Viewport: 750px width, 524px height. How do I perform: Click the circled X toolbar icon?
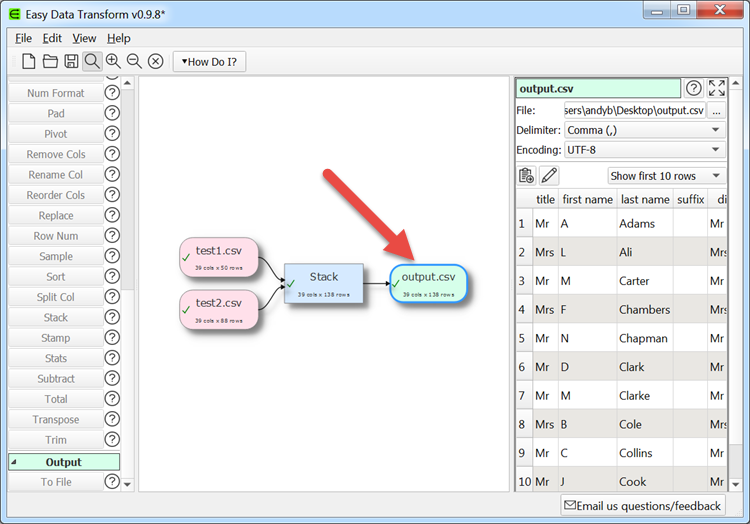[x=156, y=61]
